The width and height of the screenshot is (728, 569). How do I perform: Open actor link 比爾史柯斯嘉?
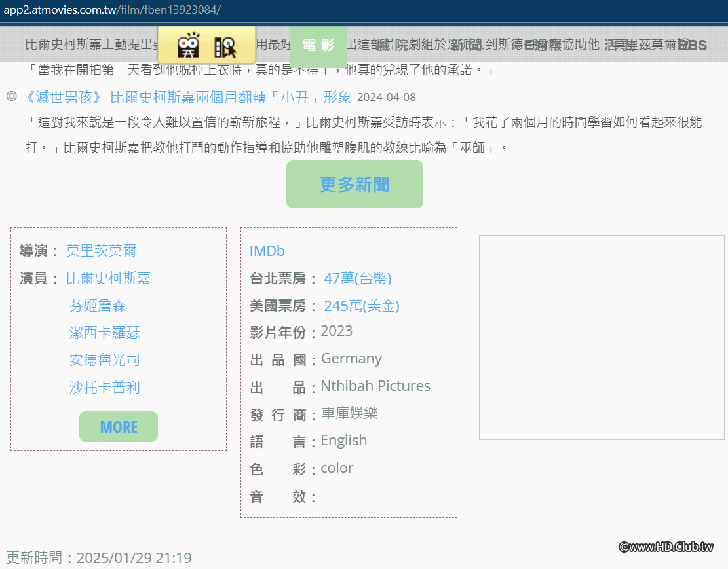coord(108,278)
